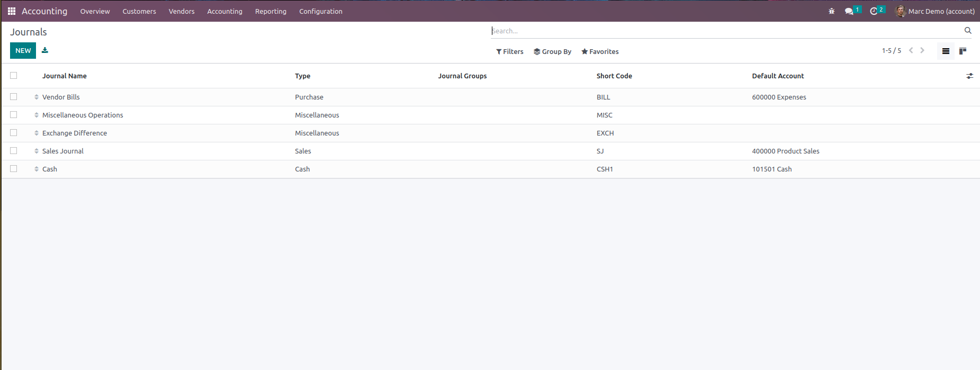Open the Marc Demo (account) user menu
980x370 pixels.
(x=936, y=11)
